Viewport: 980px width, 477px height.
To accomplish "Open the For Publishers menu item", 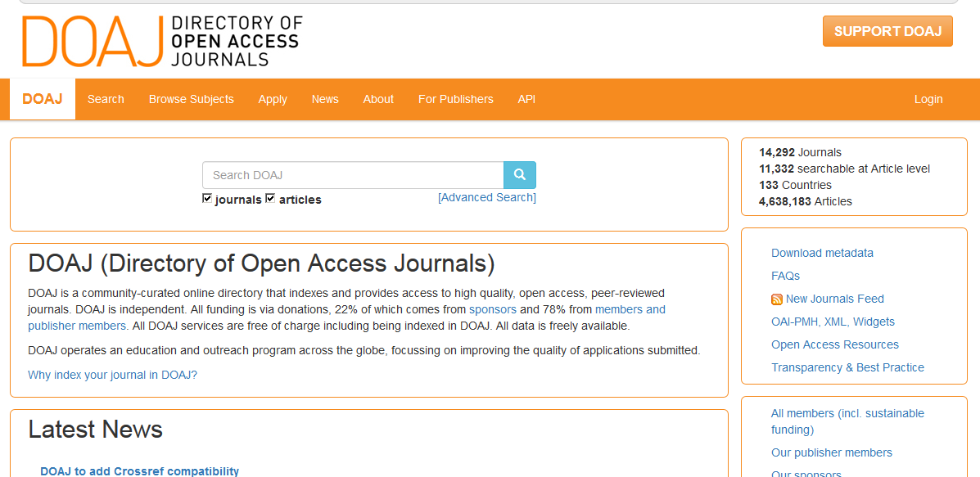I will [455, 99].
